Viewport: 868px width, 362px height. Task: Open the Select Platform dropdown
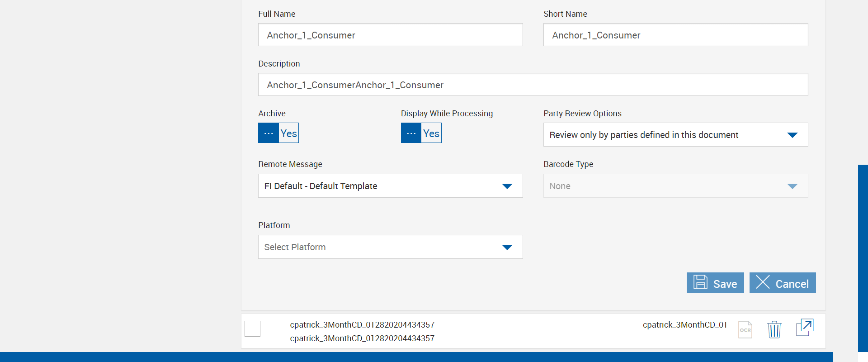[x=390, y=247]
